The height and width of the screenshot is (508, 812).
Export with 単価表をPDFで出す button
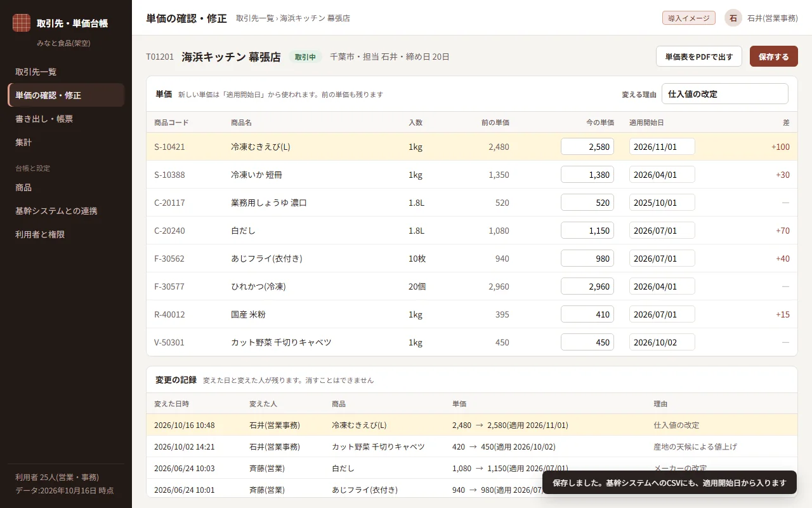pos(699,57)
